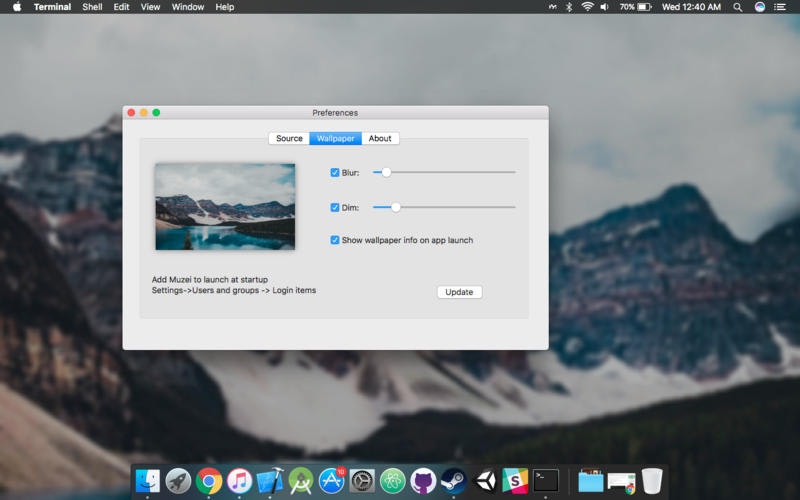Open iTunes music icon in dock

click(239, 481)
